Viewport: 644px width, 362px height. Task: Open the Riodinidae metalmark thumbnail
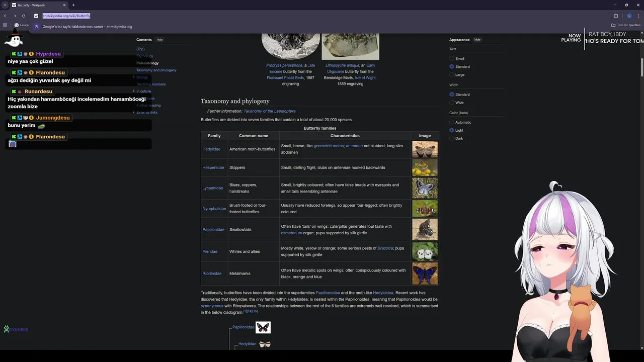[x=425, y=274]
